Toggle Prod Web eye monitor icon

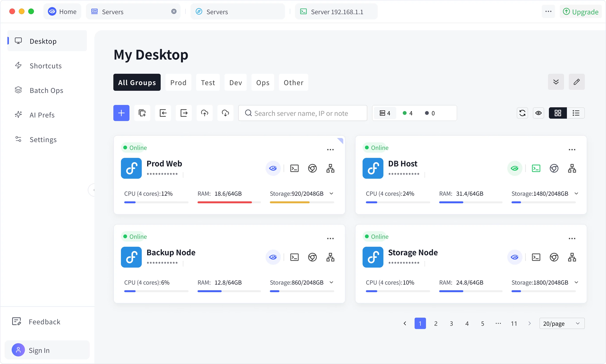(273, 168)
